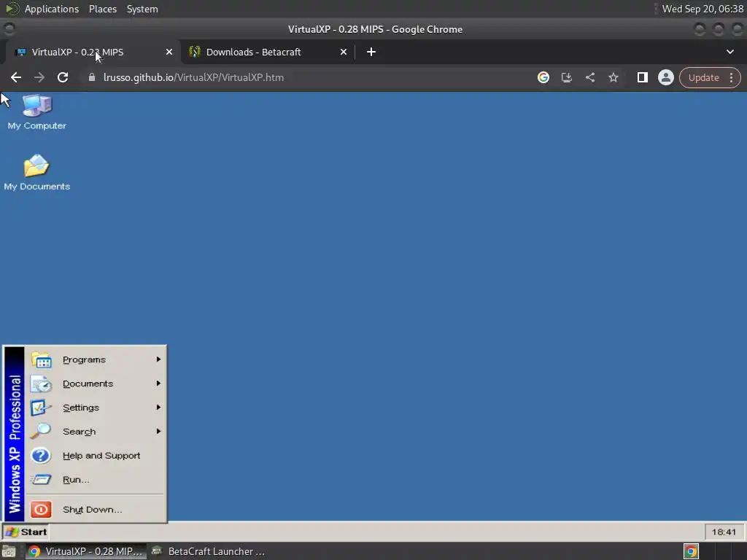Bookmark this page with the star icon

point(613,77)
